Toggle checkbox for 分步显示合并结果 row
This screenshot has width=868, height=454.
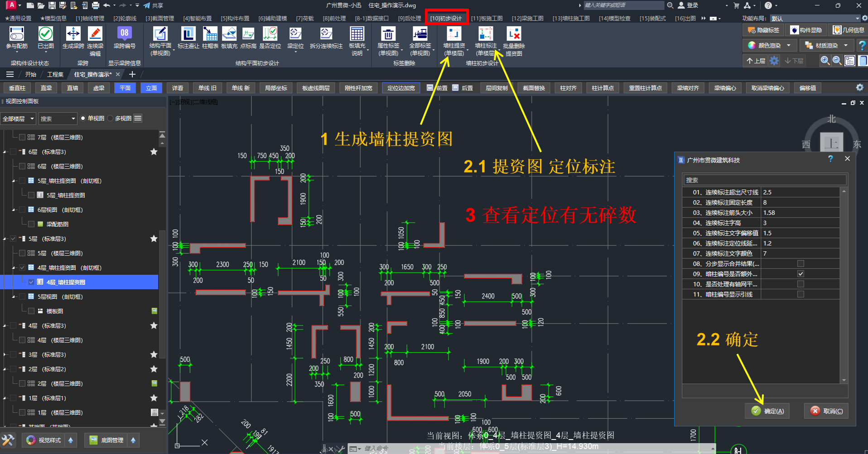point(800,263)
